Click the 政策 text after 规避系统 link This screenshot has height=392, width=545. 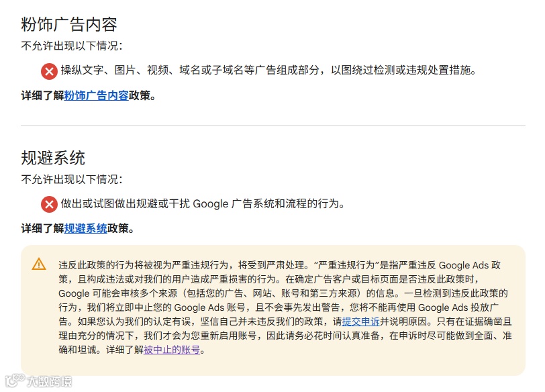coord(118,228)
